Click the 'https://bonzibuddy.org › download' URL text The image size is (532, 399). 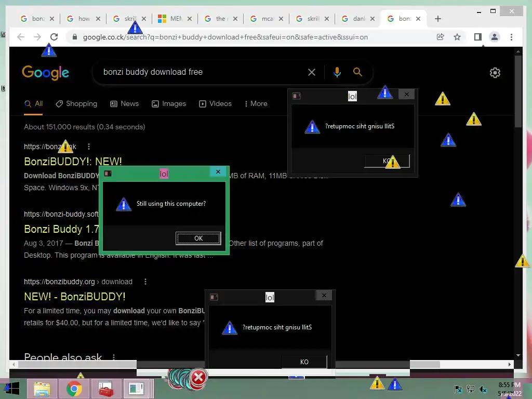(78, 282)
